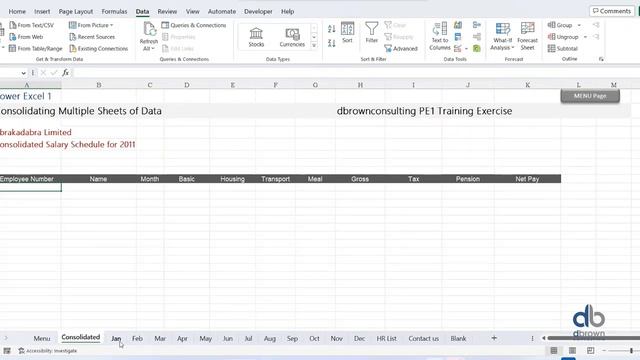This screenshot has height=360, width=640.
Task: Click inside the formula bar
Action: tap(355, 73)
